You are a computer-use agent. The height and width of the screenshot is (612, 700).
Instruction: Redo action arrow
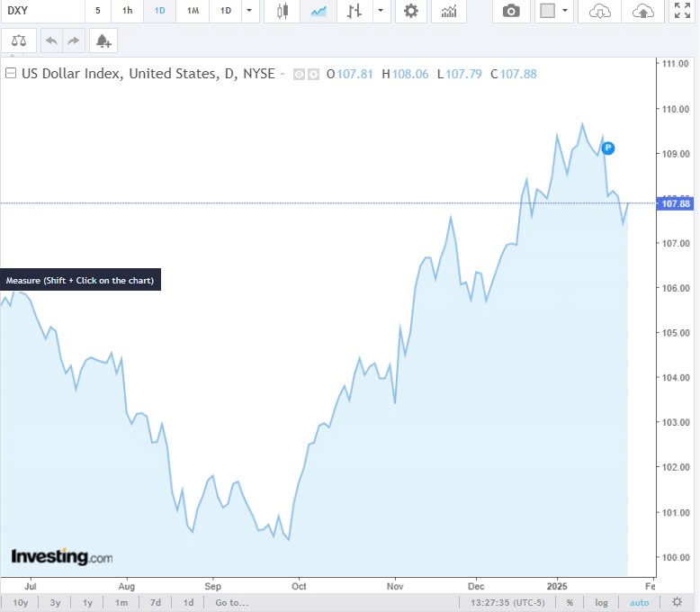74,41
